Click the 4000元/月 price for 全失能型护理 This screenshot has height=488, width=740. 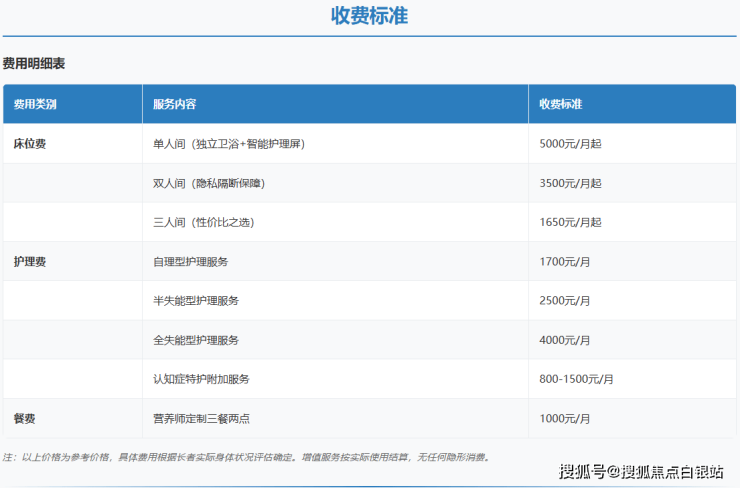click(x=565, y=340)
